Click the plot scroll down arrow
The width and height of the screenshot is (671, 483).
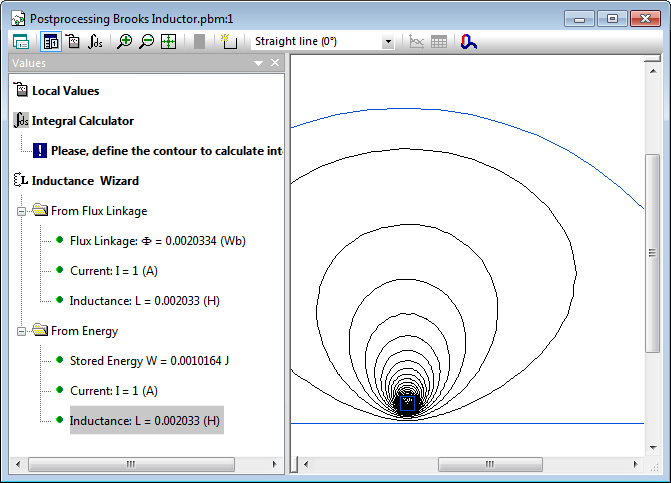[x=653, y=448]
